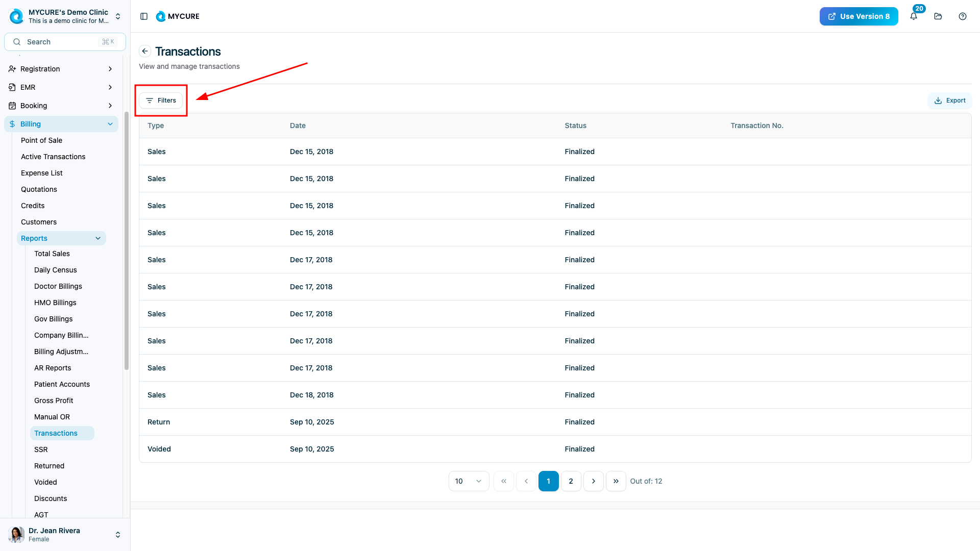Click the MYCURE logo in header

pos(178,16)
